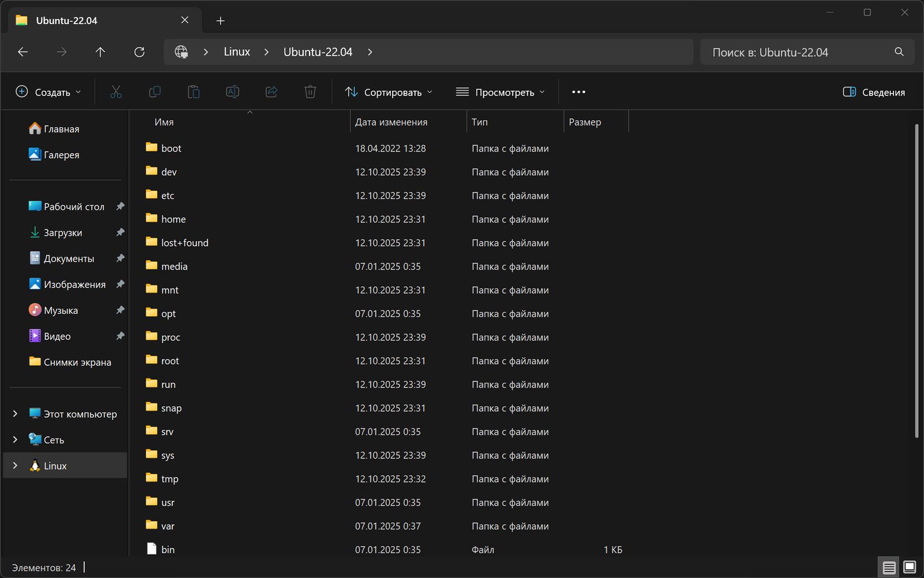Click the Cut scissors icon in toolbar
Image resolution: width=924 pixels, height=578 pixels.
click(116, 92)
